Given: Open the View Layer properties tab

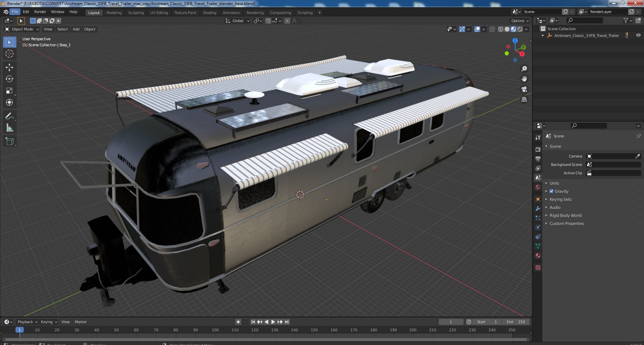Looking at the screenshot, I should coord(538,168).
